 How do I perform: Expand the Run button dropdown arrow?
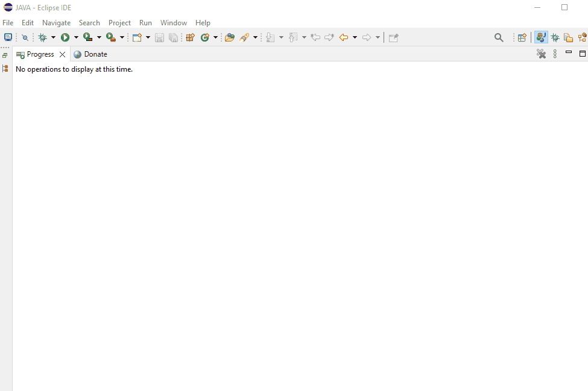[x=76, y=37]
